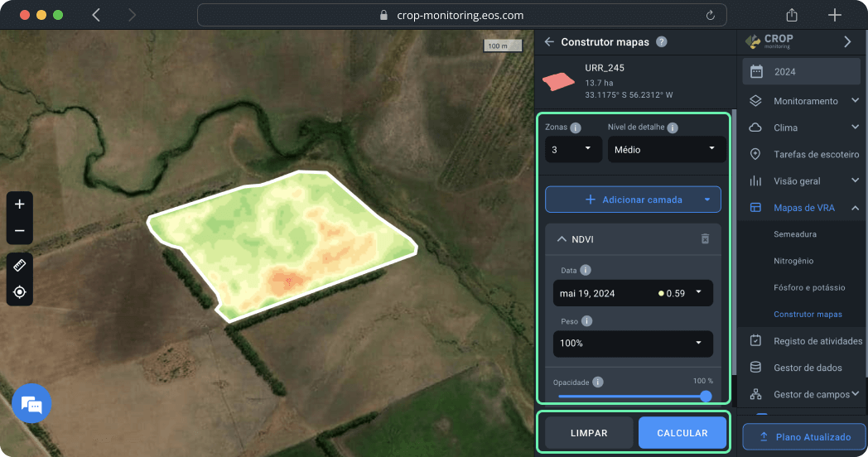This screenshot has width=868, height=457.
Task: Collapse the NDVI layer section
Action: (562, 239)
